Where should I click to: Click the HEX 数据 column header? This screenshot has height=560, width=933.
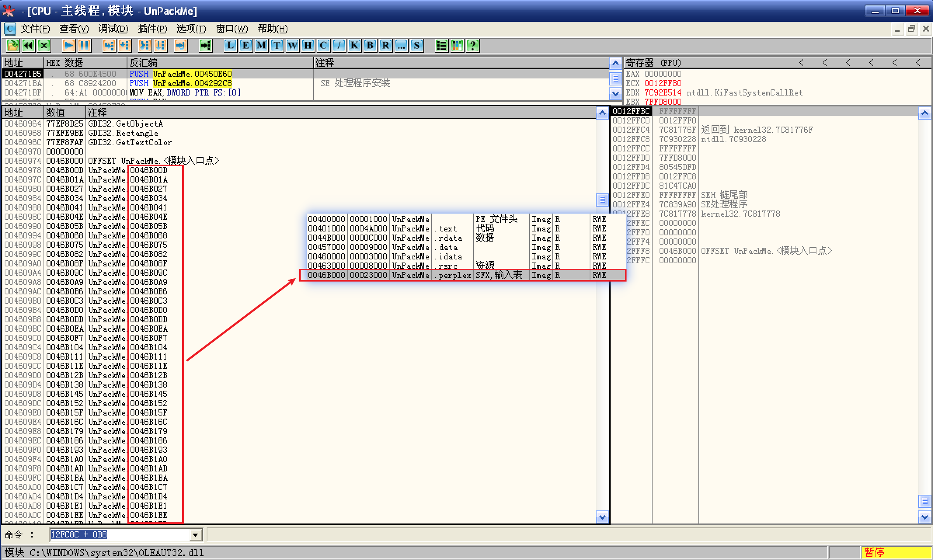tap(85, 63)
